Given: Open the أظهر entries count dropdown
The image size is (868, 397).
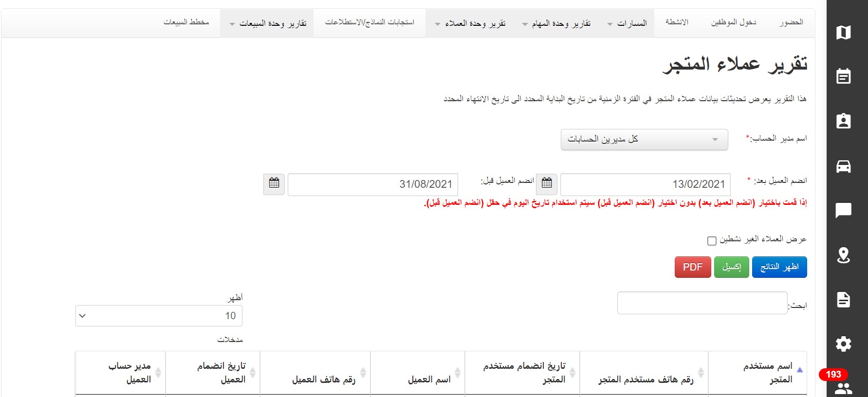Looking at the screenshot, I should [159, 316].
